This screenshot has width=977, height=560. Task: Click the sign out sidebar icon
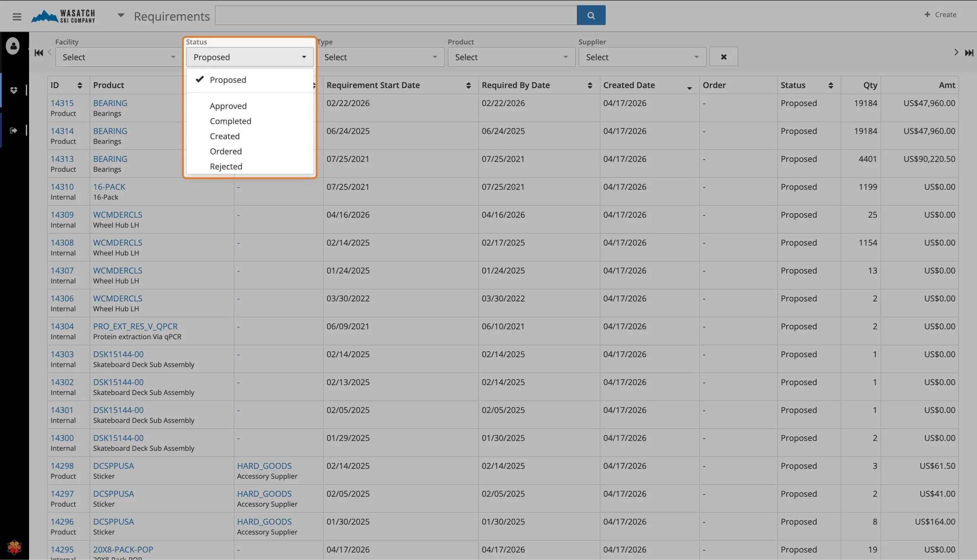click(x=14, y=131)
